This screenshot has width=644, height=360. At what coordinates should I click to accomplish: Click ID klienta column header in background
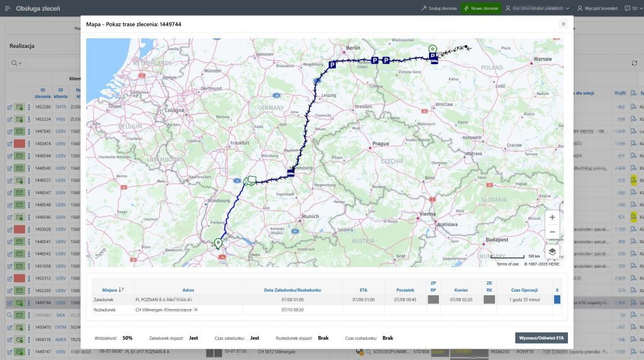point(60,93)
